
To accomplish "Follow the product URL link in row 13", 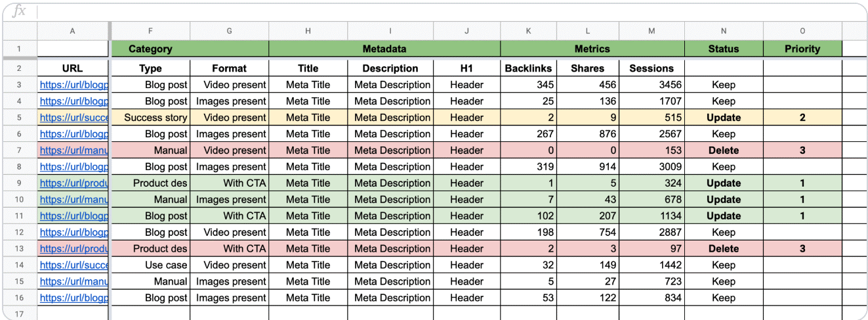I will click(74, 248).
